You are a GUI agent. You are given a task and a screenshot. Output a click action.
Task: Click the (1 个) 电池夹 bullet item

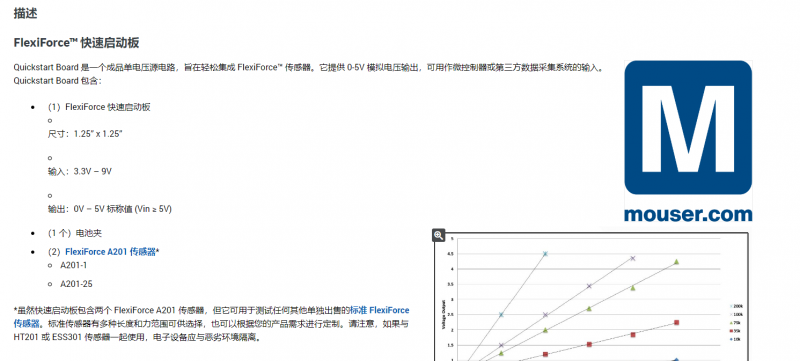pyautogui.click(x=75, y=233)
